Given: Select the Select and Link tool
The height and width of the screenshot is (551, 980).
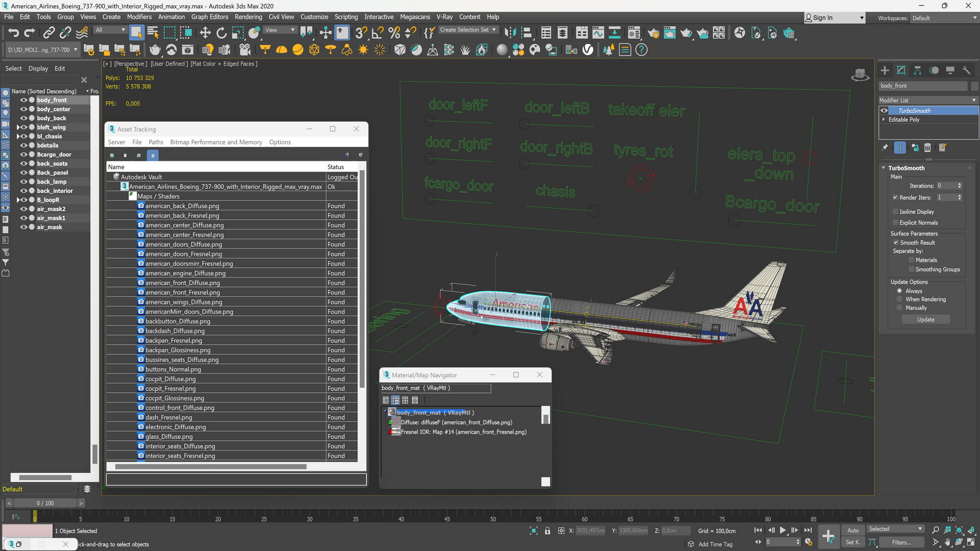Looking at the screenshot, I should point(48,33).
